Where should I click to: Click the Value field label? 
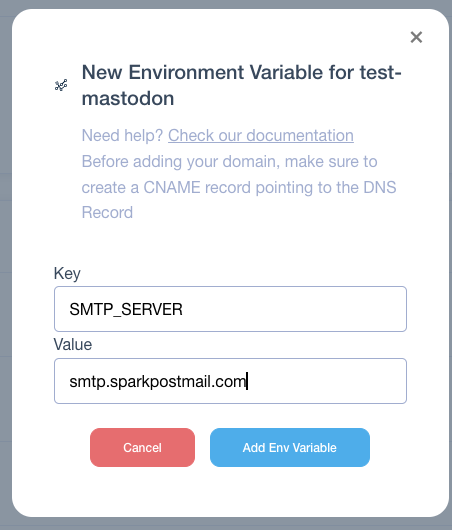[73, 344]
